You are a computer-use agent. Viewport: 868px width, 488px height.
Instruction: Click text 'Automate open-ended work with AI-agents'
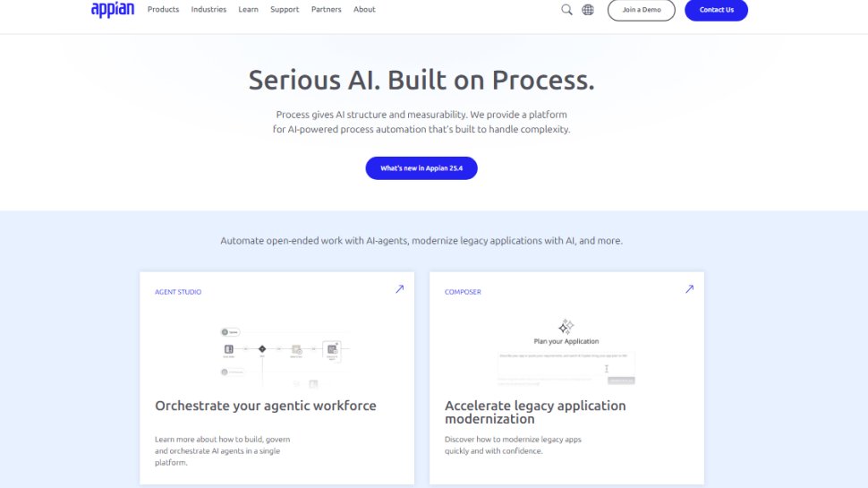click(314, 241)
